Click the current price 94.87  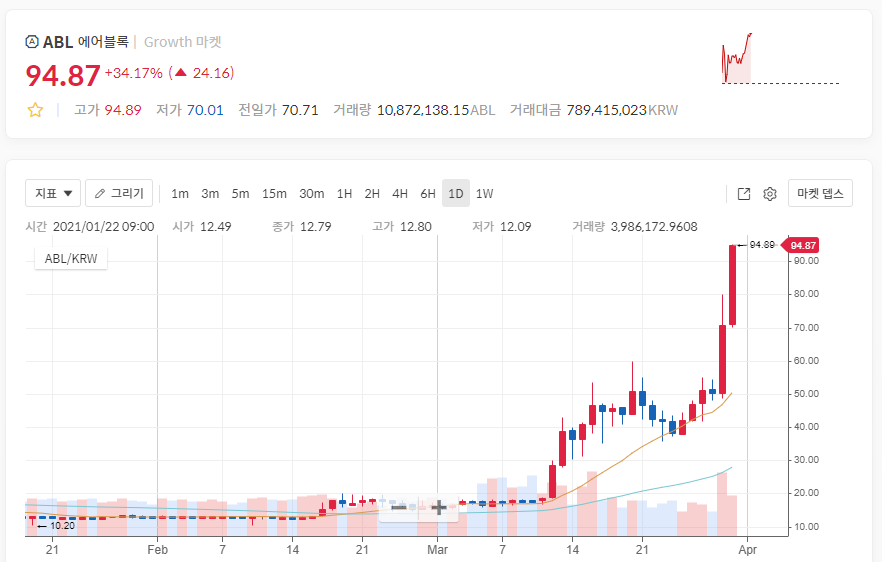click(x=63, y=75)
